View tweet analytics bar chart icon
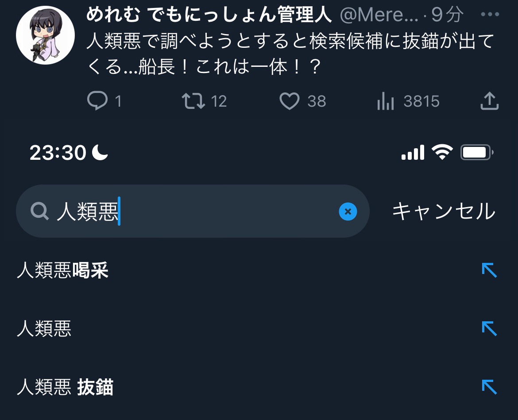This screenshot has width=518, height=420. pyautogui.click(x=386, y=101)
